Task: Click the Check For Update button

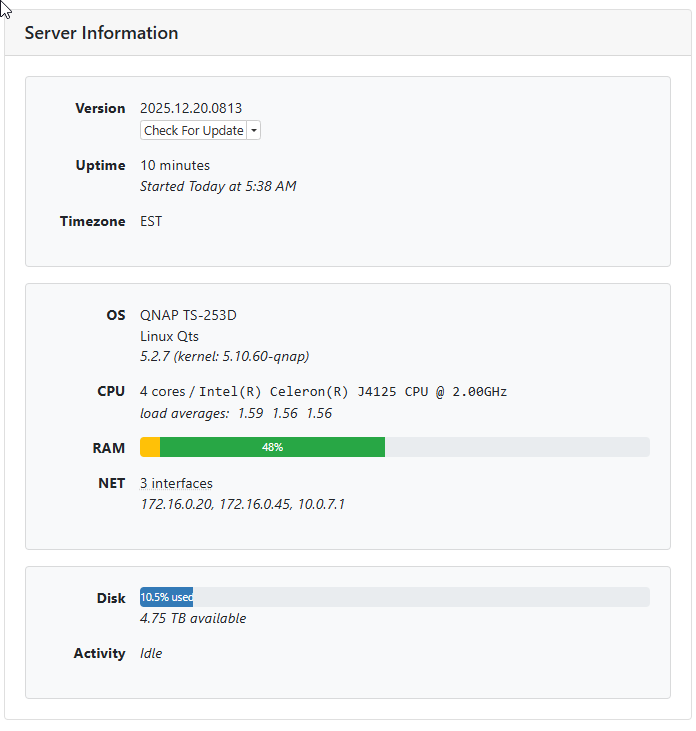Action: [194, 131]
